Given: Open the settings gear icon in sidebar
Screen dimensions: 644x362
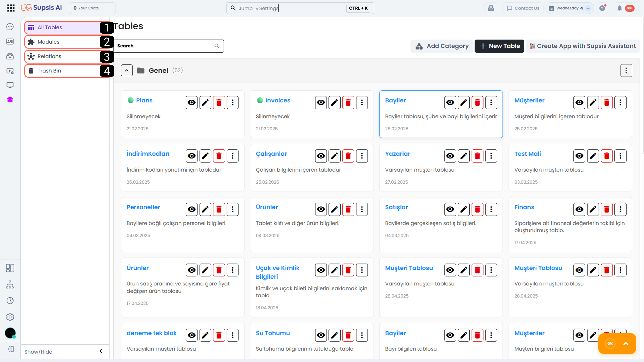Looking at the screenshot, I should pos(10,317).
